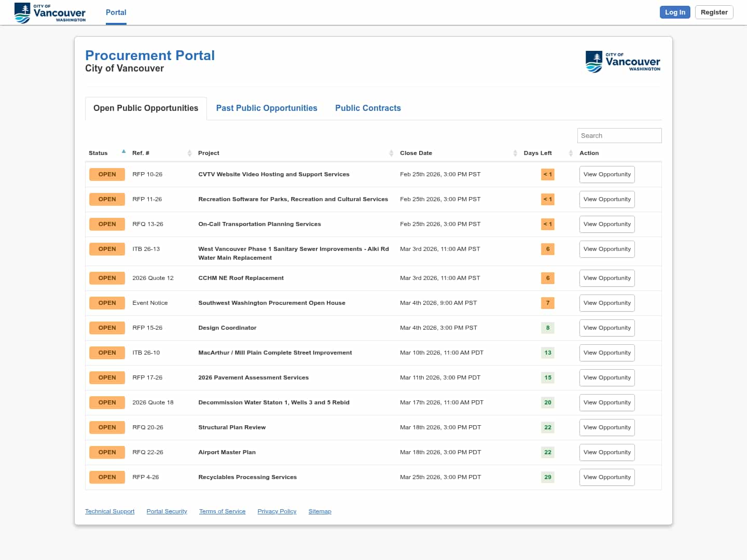Screen dimensions: 747x560
Task: Switch to Past Public Opportunities tab
Action: coord(267,108)
